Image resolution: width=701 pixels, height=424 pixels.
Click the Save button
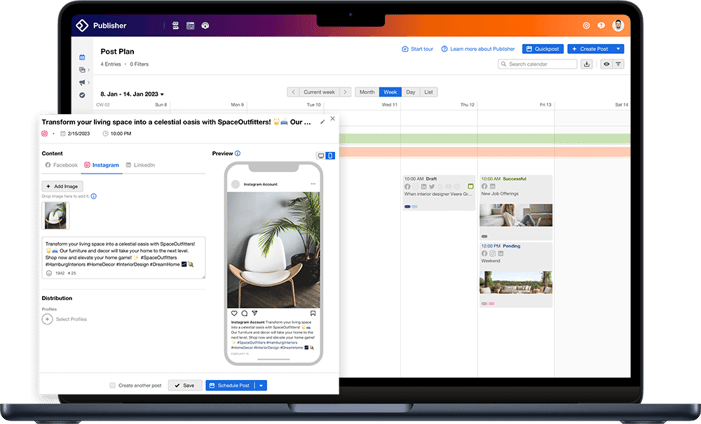[x=185, y=385]
